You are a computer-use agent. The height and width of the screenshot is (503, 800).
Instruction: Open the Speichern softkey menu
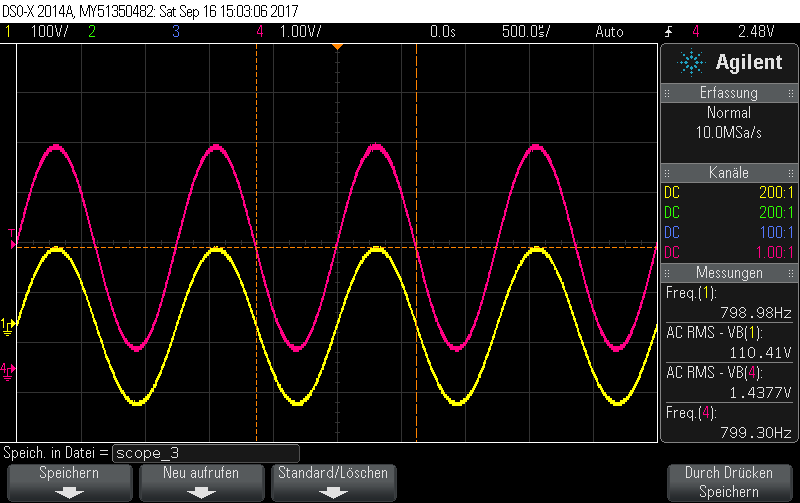[69, 483]
